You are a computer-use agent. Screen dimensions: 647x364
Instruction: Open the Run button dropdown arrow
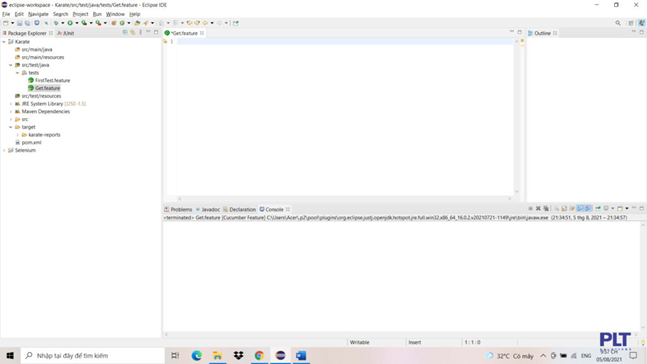tap(77, 23)
